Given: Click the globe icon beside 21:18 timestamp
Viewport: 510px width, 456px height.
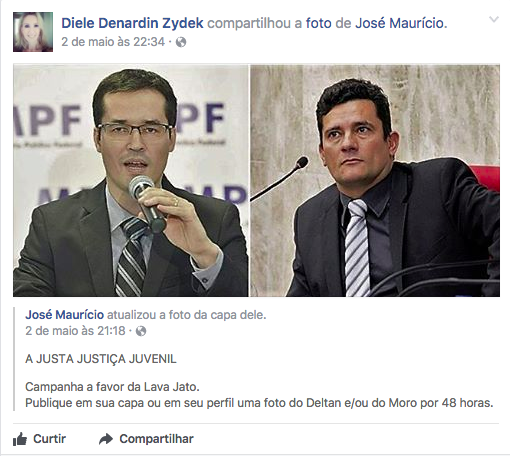Looking at the screenshot, I should click(x=141, y=331).
